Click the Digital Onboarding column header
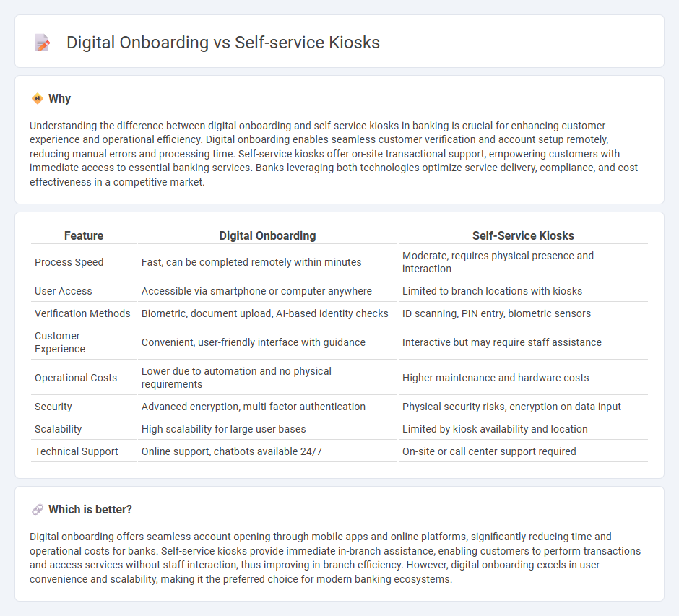Screen dimensions: 679x616 [x=267, y=235]
